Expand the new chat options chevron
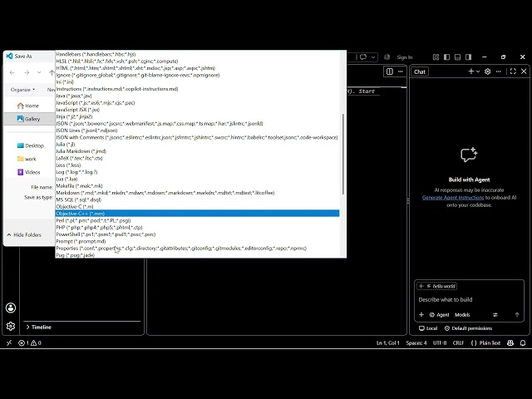 pos(478,71)
